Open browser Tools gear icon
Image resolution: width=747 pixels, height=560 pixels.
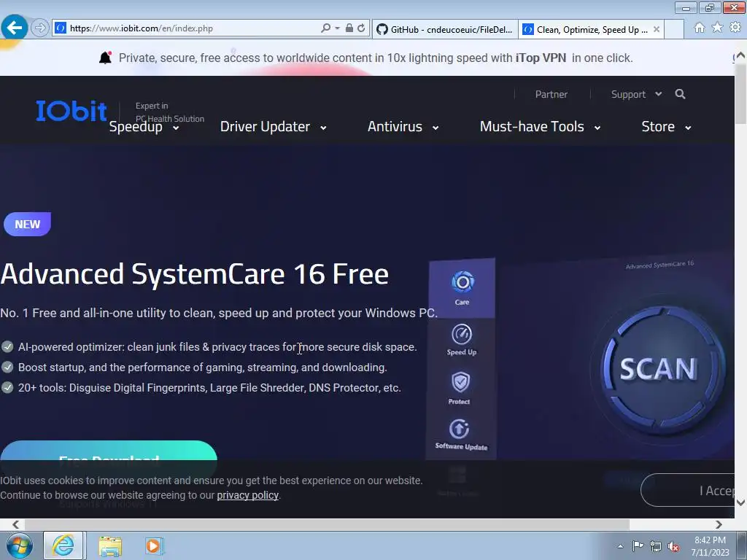click(735, 28)
